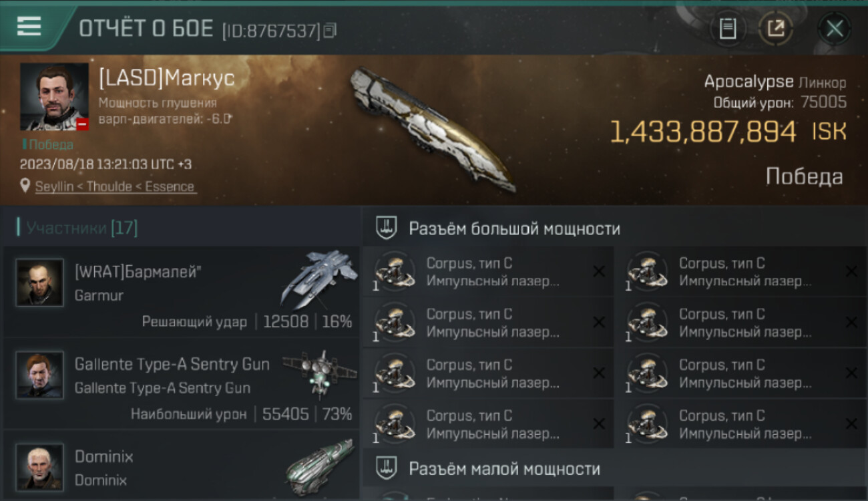Open Бармалей's pilot portrait
The image size is (868, 501).
(x=40, y=283)
